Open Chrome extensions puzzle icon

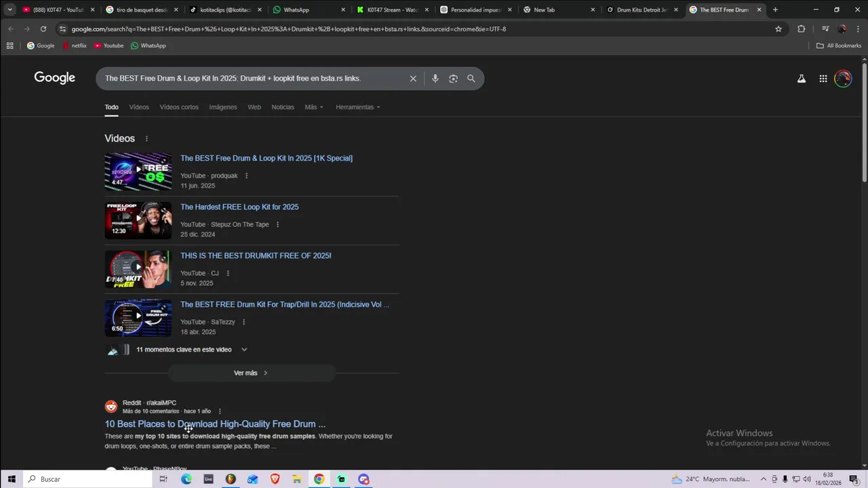802,29
